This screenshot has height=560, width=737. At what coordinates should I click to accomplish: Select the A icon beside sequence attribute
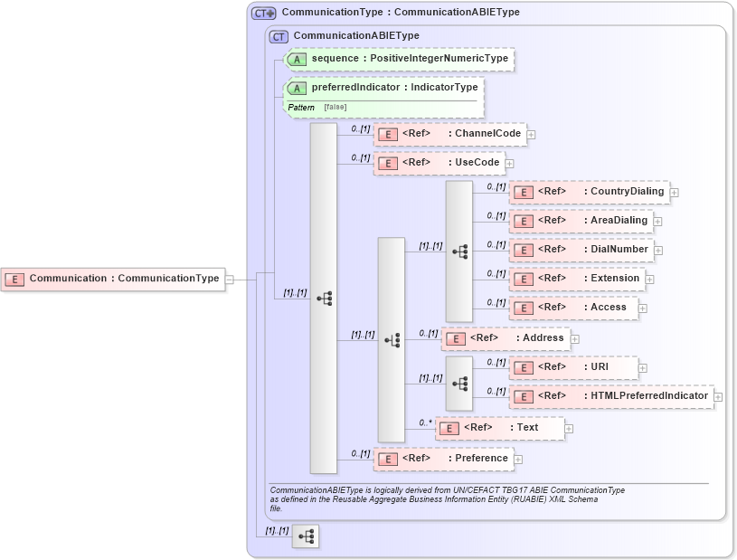(x=296, y=59)
